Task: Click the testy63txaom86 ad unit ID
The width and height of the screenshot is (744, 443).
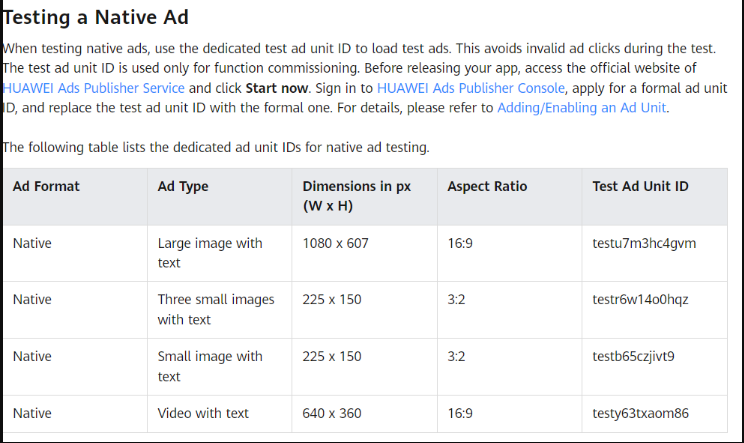Action: pyautogui.click(x=640, y=413)
